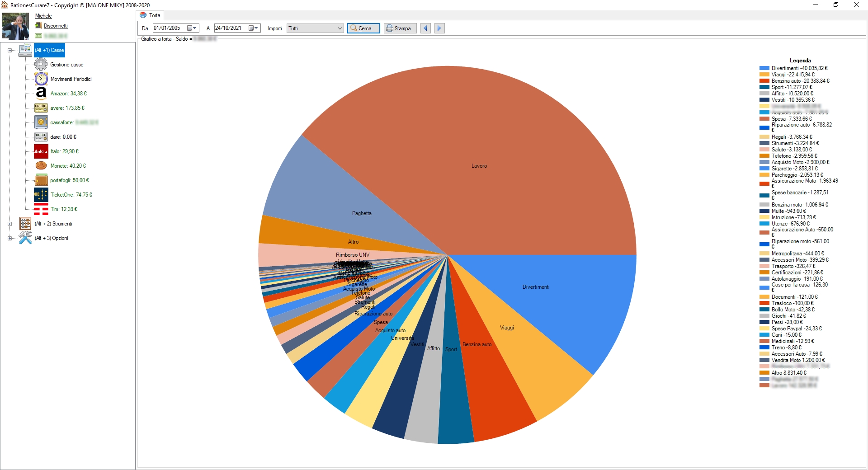Click the Amazon account icon
The width and height of the screenshot is (868, 470).
pyautogui.click(x=41, y=93)
